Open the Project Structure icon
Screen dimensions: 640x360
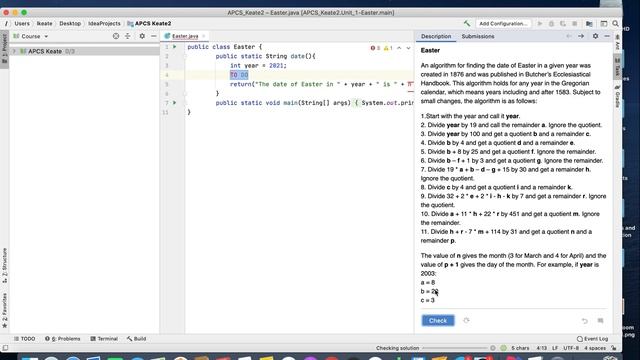(589, 24)
